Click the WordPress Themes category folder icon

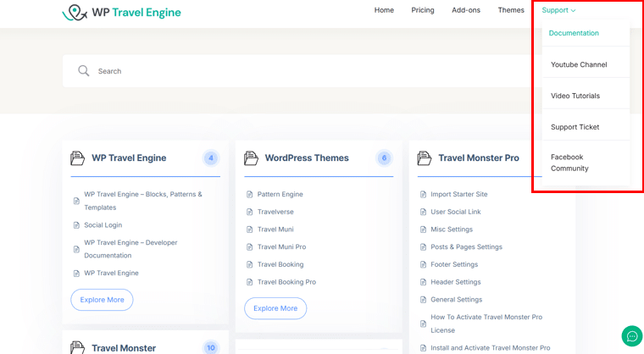(x=251, y=158)
